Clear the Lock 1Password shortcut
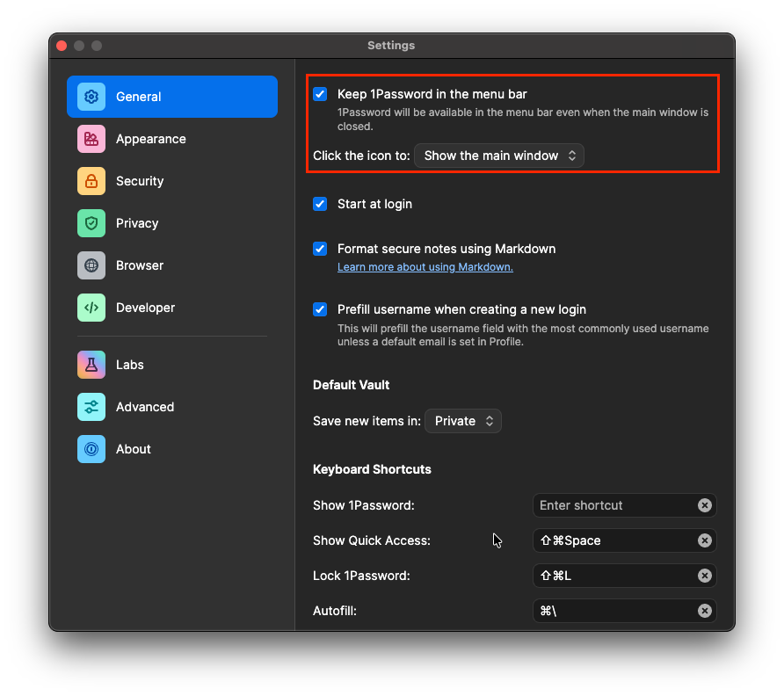784x696 pixels. coord(704,576)
